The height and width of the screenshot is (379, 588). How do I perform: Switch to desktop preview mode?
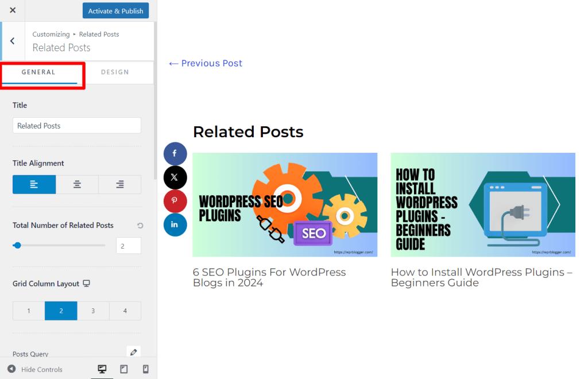(102, 369)
